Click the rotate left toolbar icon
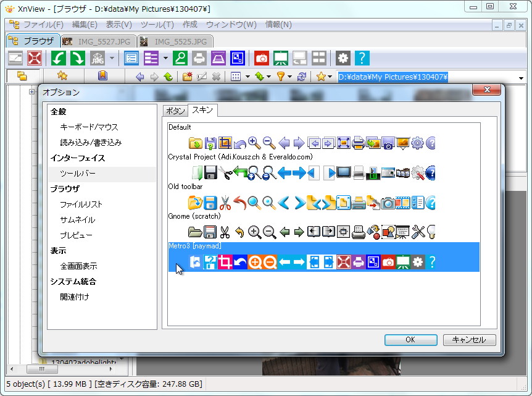 click(x=59, y=59)
